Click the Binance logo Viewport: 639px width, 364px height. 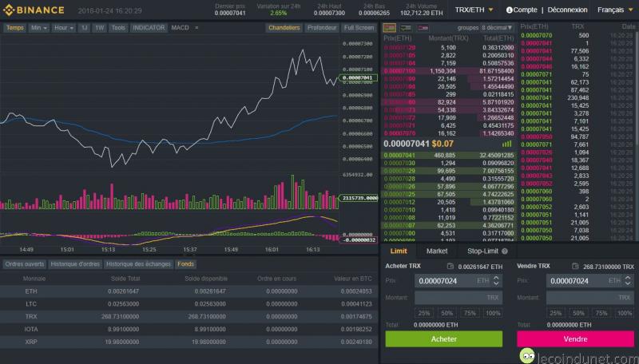pyautogui.click(x=34, y=10)
